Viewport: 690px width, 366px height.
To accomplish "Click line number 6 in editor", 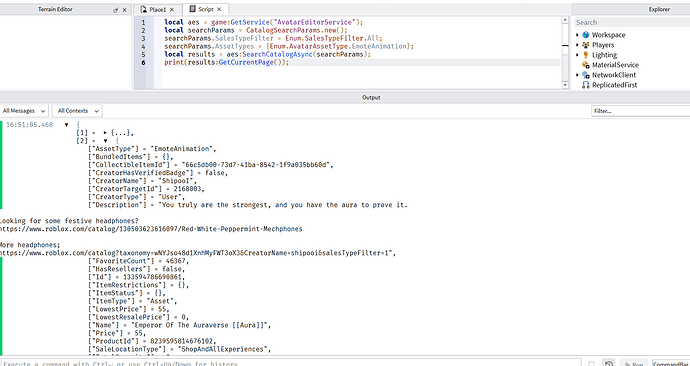I will click(143, 63).
